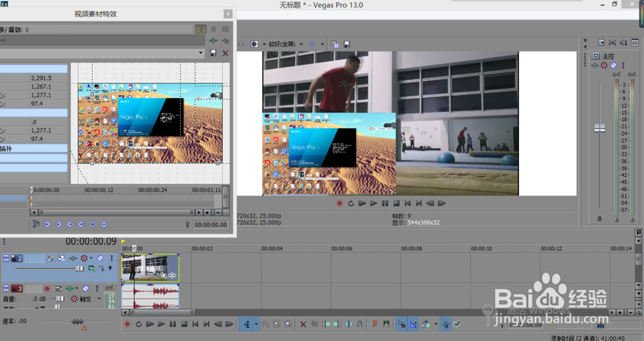Toggle lock envelopes to events icon
This screenshot has width=644, height=341.
pyautogui.click(x=446, y=324)
